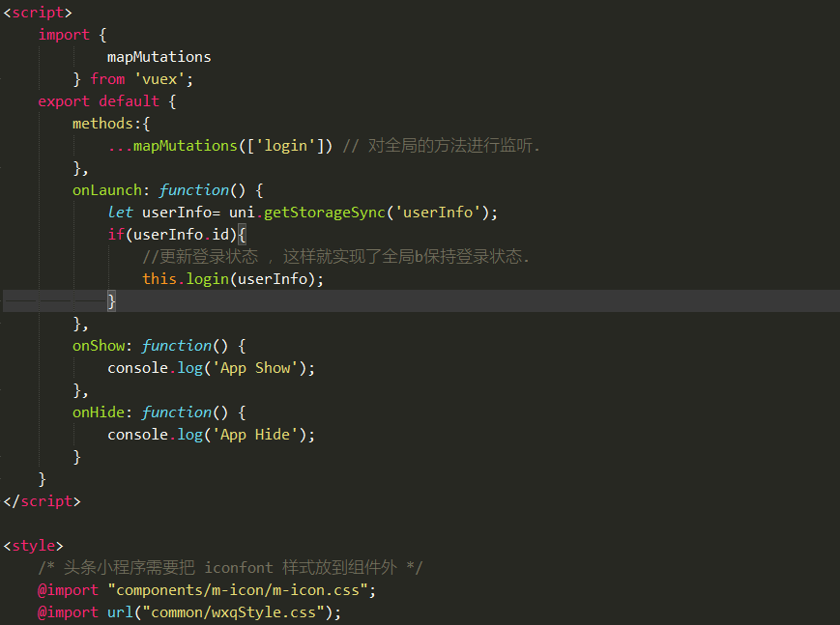
Task: Click the 头条小程序 iconfont comment
Action: (x=230, y=568)
